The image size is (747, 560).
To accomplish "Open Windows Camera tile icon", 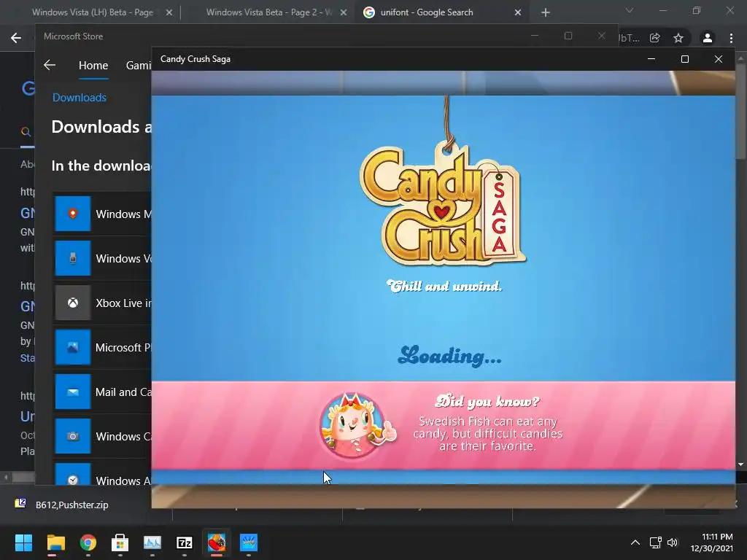I will pos(73,436).
